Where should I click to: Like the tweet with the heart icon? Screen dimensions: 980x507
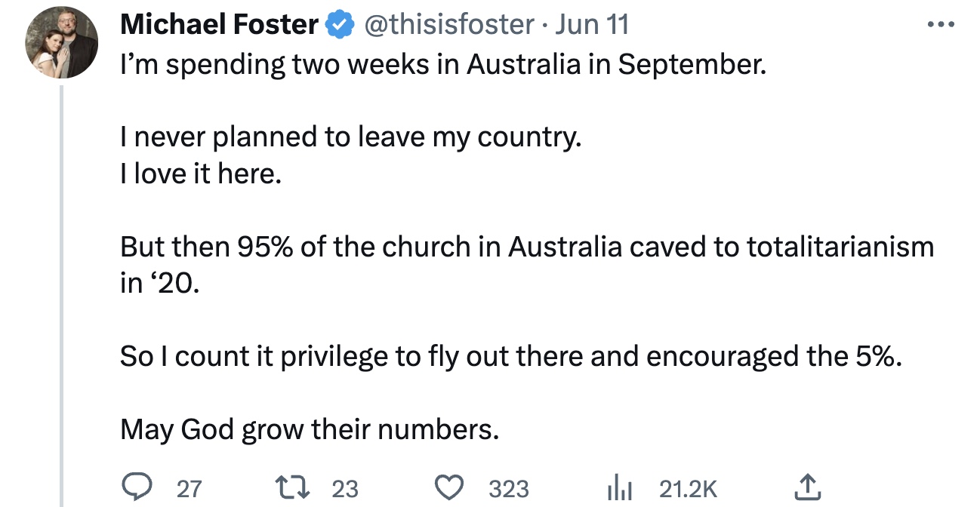click(451, 488)
